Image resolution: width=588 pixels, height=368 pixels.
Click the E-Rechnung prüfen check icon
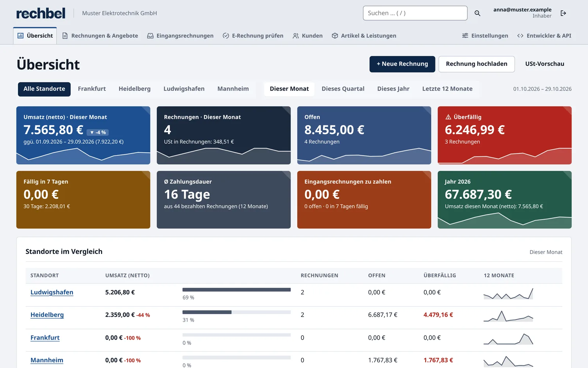(x=226, y=36)
